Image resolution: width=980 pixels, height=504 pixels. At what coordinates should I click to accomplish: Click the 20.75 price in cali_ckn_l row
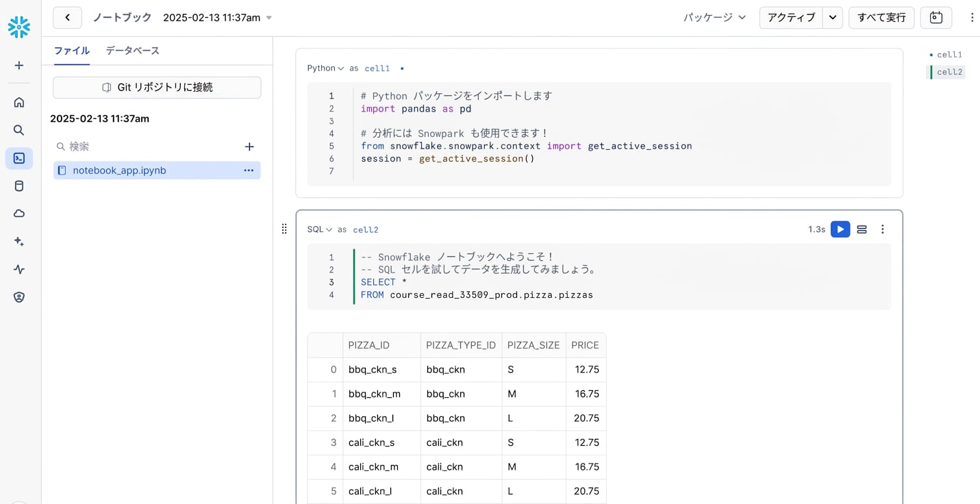click(x=586, y=491)
